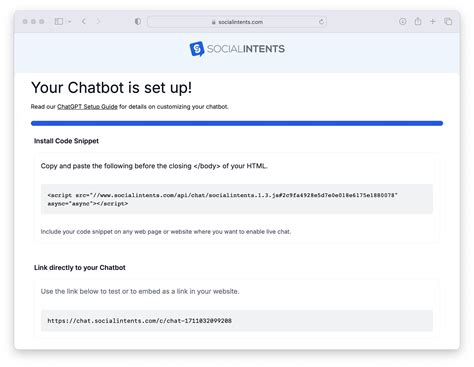Reload the page with refresh icon
This screenshot has width=474, height=367.
coord(321,22)
